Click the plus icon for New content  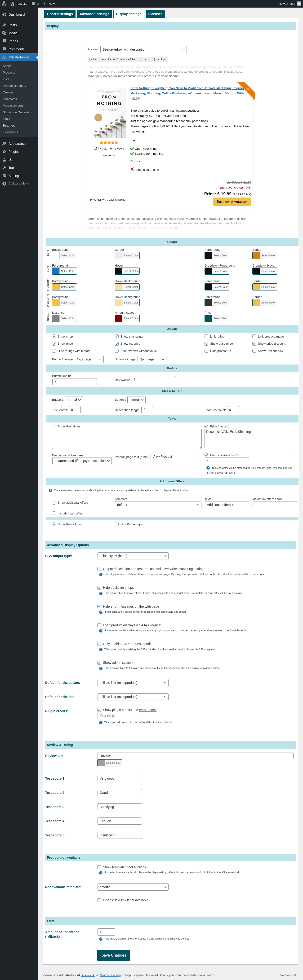pyautogui.click(x=45, y=4)
